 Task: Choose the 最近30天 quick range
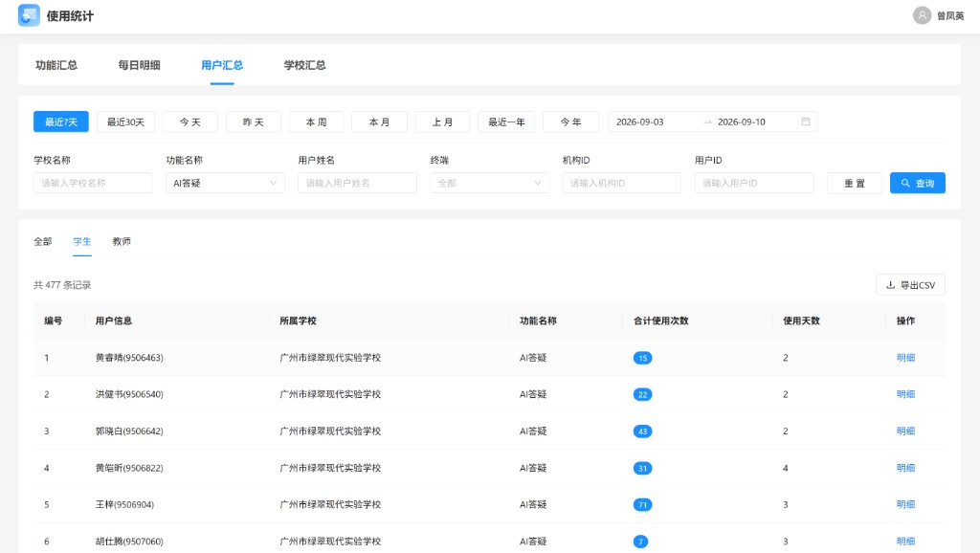(125, 122)
